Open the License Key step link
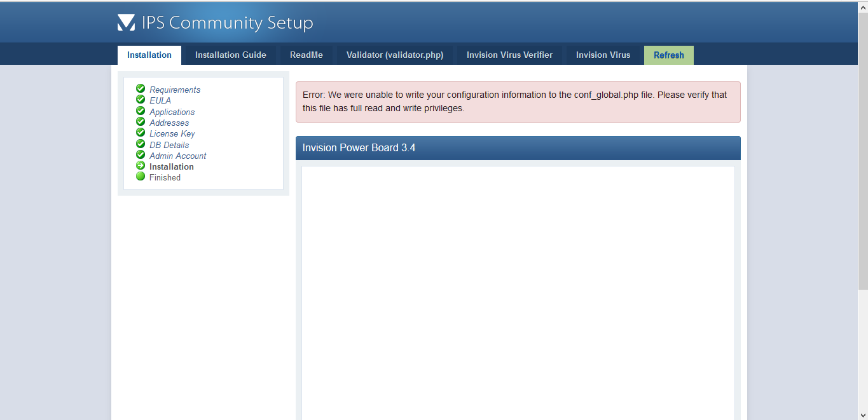868x420 pixels. (172, 133)
